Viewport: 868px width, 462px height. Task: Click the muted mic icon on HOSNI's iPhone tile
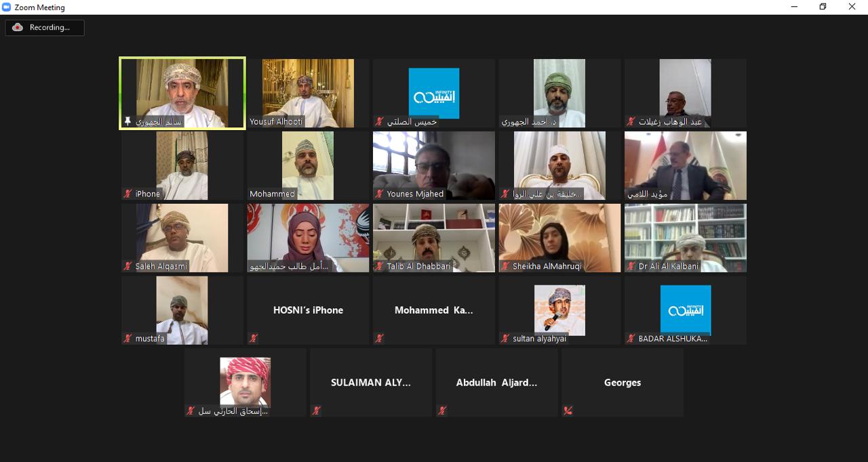[253, 338]
